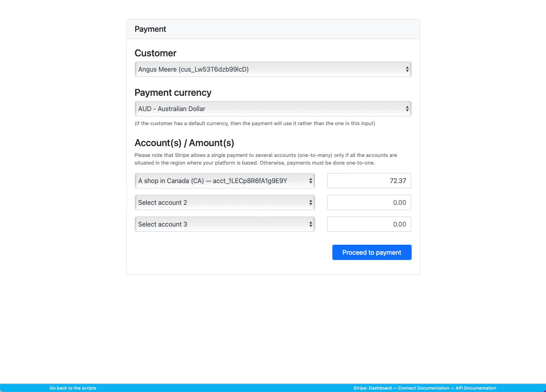Click the up-down arrow on the Select account 3 selector
The image size is (546, 392).
(311, 224)
